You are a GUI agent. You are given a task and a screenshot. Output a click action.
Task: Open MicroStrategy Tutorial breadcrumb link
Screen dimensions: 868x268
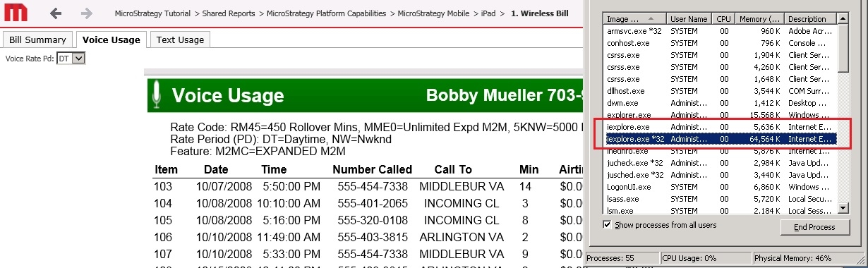click(153, 13)
